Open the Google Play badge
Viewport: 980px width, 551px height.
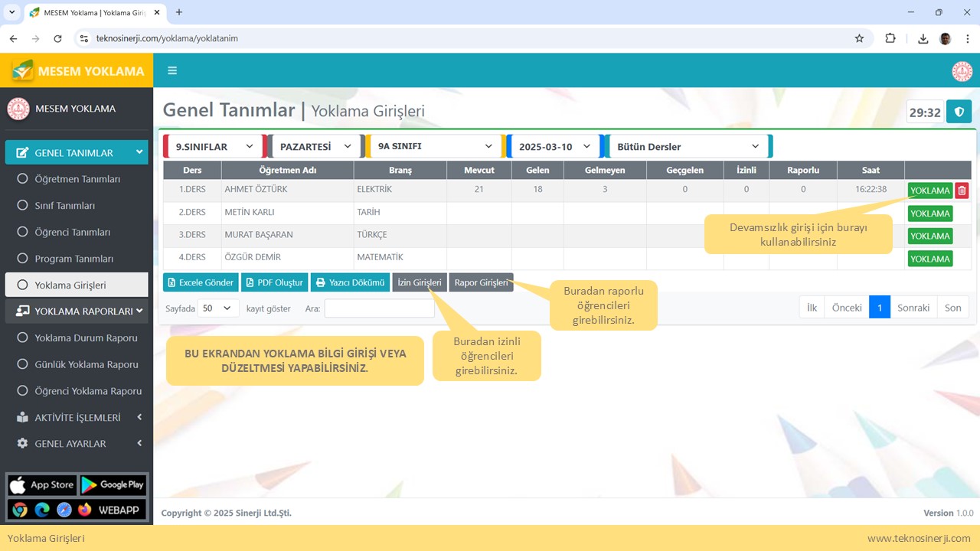113,484
